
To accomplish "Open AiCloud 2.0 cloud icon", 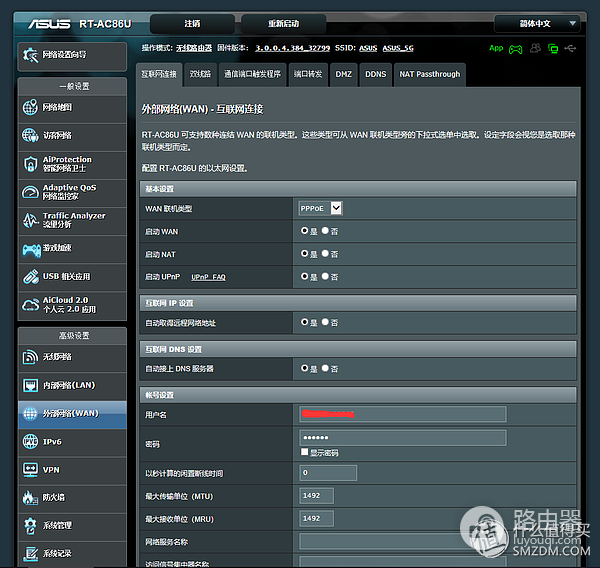I will click(30, 304).
